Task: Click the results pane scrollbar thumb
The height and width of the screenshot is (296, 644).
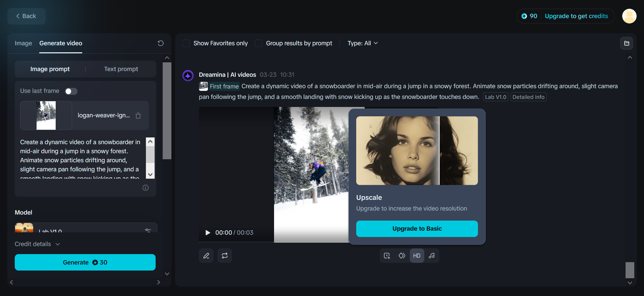Action: (630, 270)
